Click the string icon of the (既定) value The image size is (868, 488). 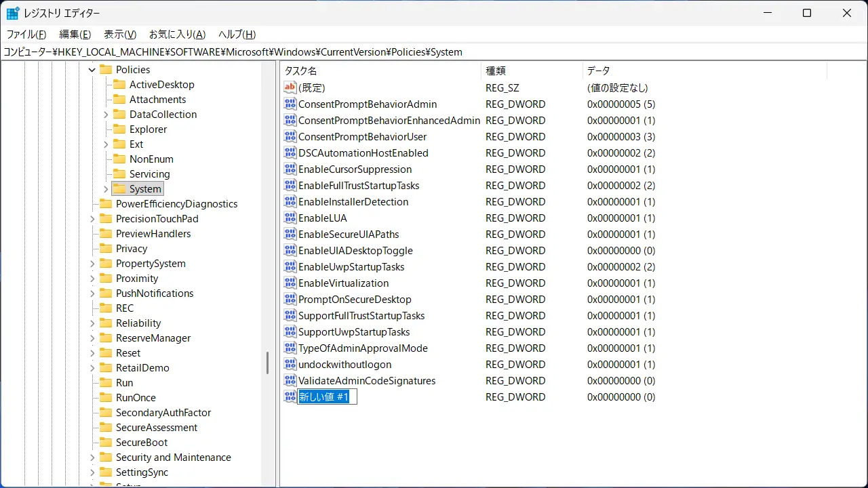click(x=290, y=87)
